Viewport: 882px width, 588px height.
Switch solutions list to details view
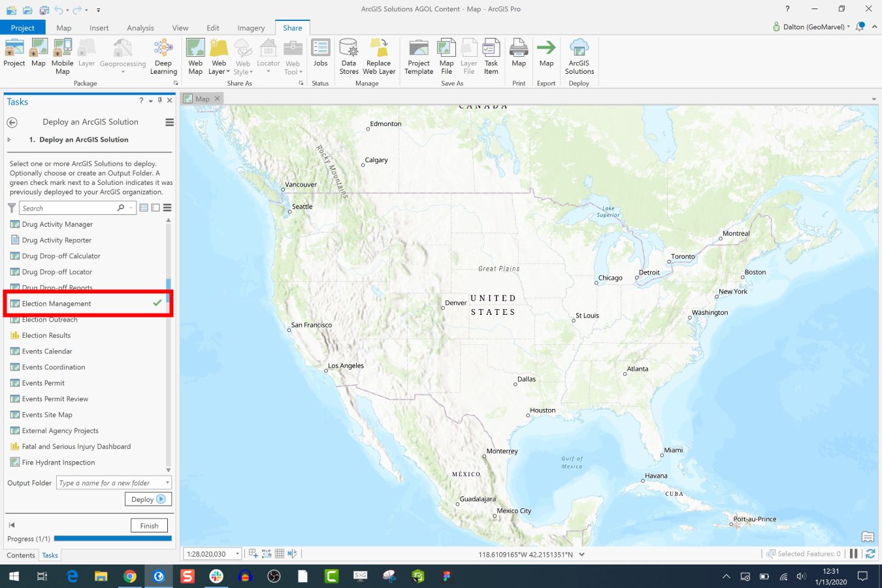click(144, 208)
